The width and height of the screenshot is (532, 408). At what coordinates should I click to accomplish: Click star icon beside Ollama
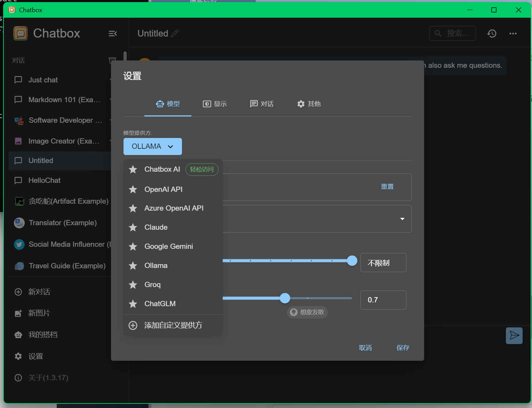click(133, 266)
